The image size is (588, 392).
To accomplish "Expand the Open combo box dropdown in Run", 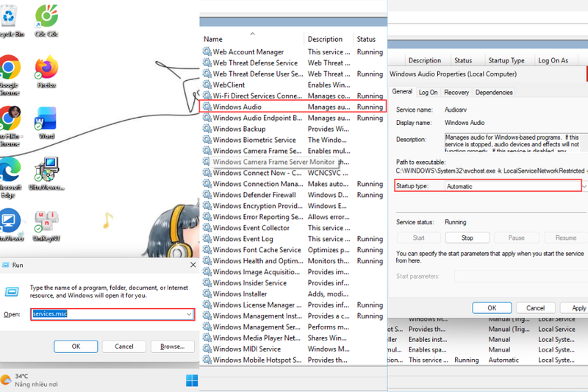I will pos(189,314).
